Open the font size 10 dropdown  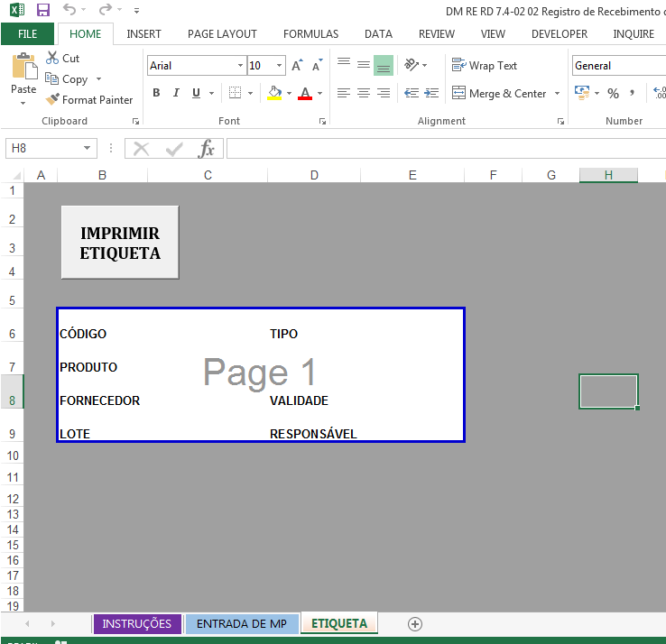click(279, 65)
